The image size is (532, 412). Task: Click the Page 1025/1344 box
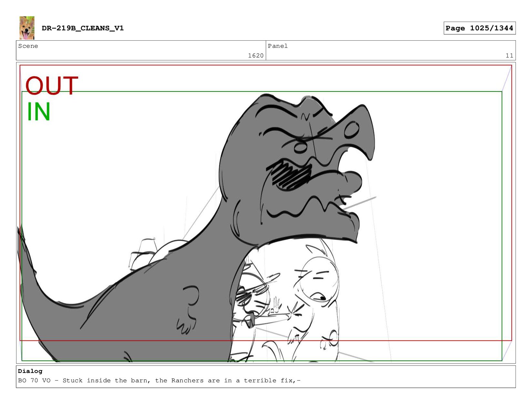tap(479, 28)
